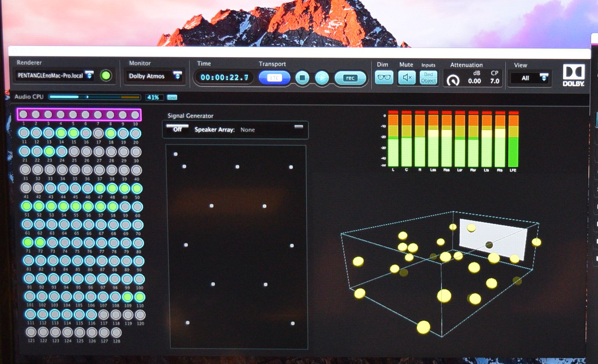Click the dB attenuation value 0.00
The image size is (598, 364).
[x=475, y=81]
